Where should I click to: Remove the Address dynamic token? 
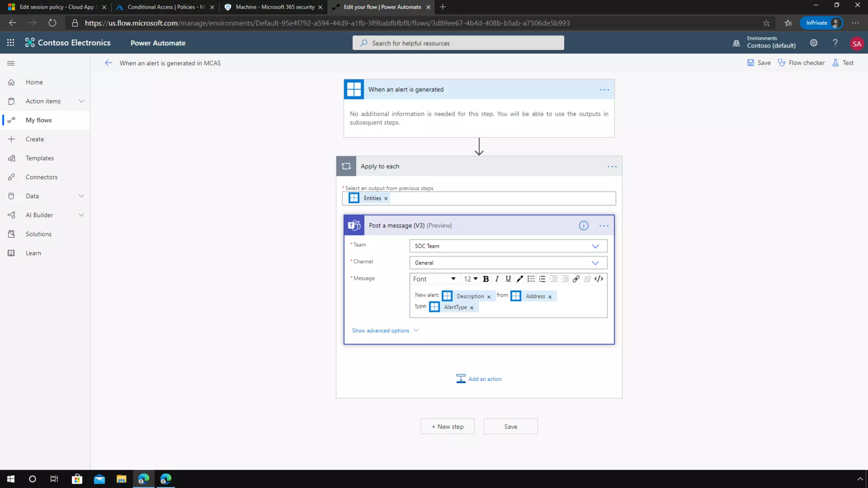tap(550, 297)
